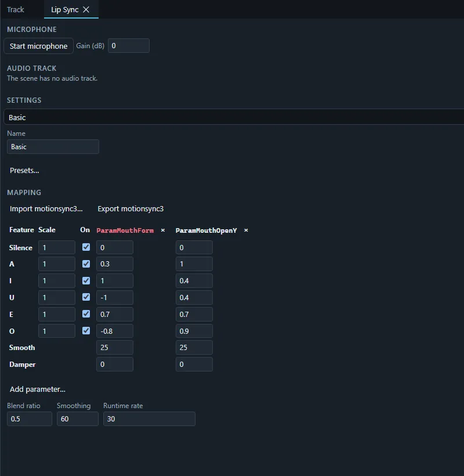Remove the ParamMouthOpenY parameter column
Viewport: 464px width, 476px height.
click(246, 230)
